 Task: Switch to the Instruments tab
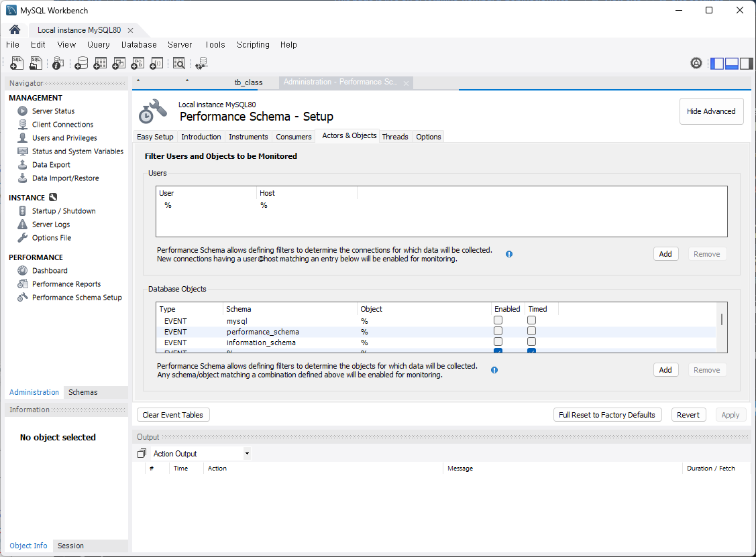248,137
